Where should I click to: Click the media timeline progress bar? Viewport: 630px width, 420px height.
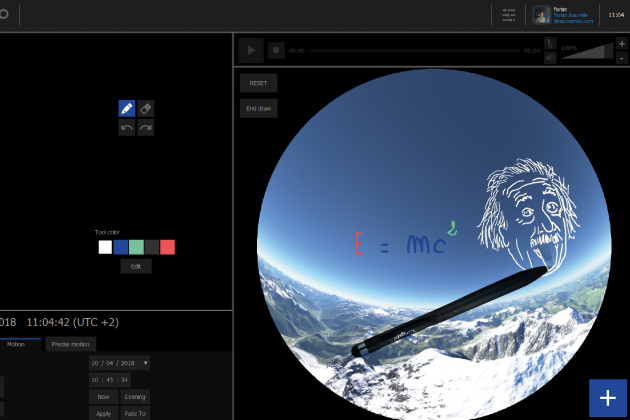(x=414, y=51)
